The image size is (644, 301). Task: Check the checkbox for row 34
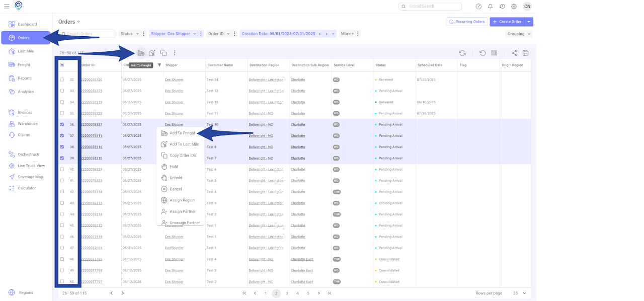[62, 102]
